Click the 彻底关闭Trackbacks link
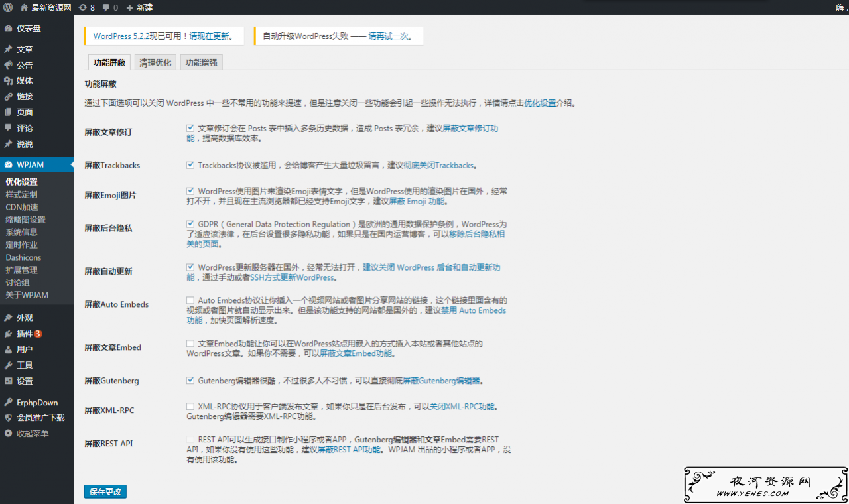849x504 pixels. pos(438,165)
